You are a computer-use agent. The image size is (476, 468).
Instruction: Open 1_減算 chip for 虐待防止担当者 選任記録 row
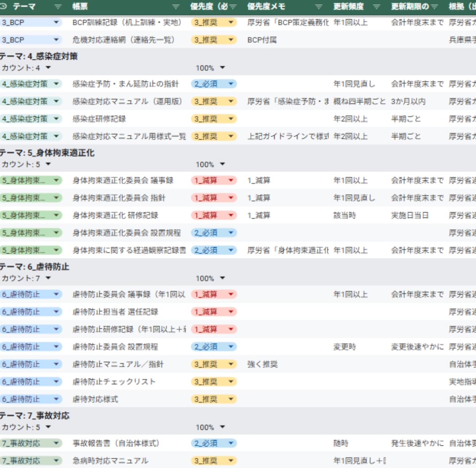coord(214,312)
